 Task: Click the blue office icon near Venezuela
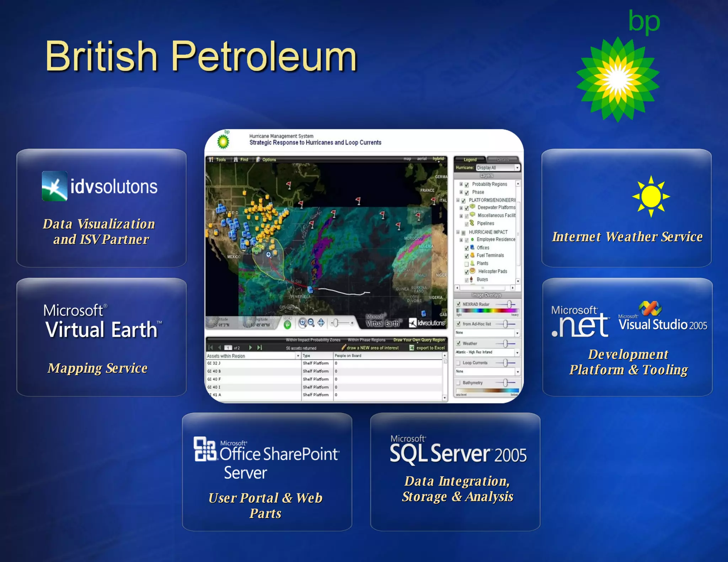click(x=310, y=290)
